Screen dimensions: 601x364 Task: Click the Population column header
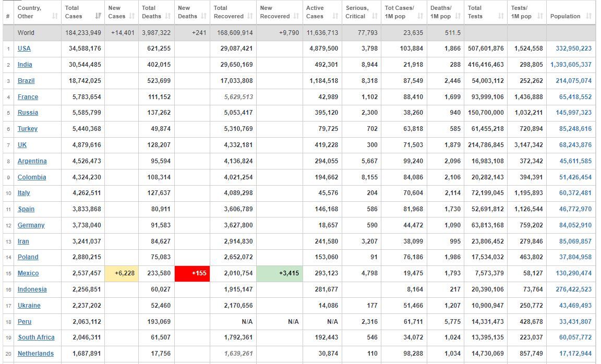pos(571,13)
